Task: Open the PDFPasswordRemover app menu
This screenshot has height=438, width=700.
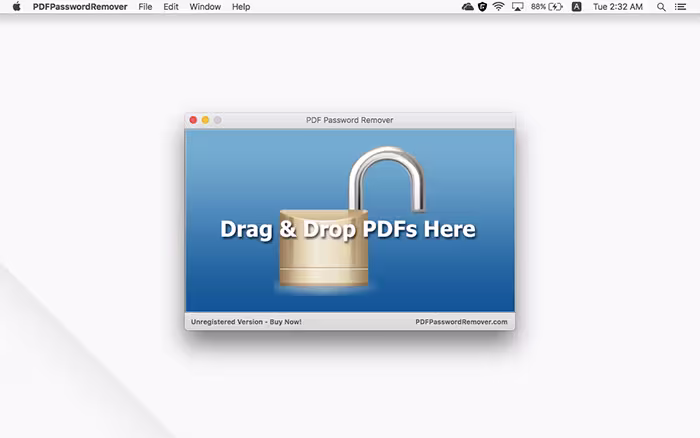Action: coord(80,7)
